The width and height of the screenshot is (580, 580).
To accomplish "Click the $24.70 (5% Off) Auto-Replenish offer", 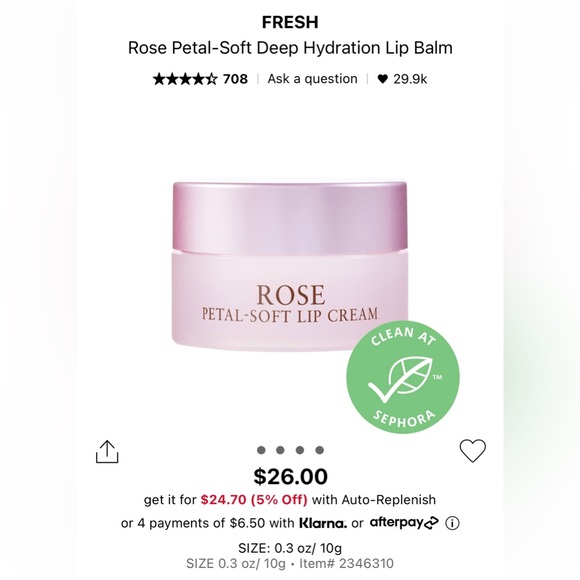I will pyautogui.click(x=254, y=500).
